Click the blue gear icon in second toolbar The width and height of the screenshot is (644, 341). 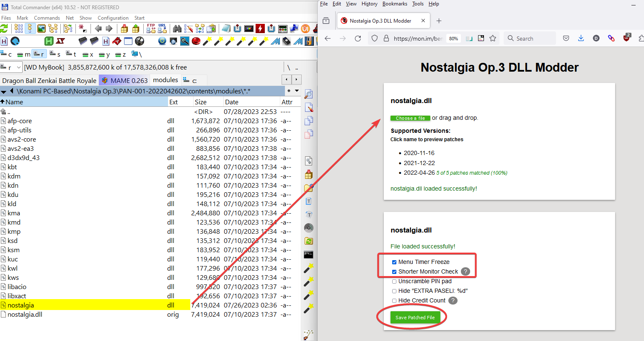162,41
